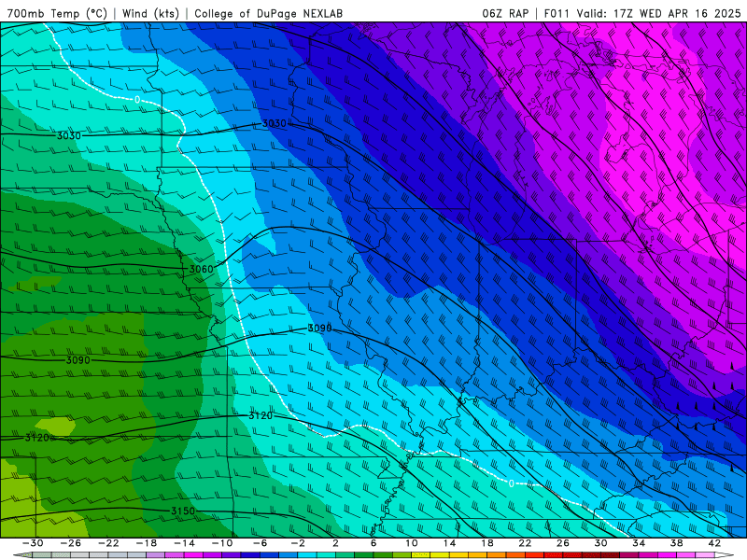Select the -2 color scale label
The image size is (747, 560).
pyautogui.click(x=298, y=543)
